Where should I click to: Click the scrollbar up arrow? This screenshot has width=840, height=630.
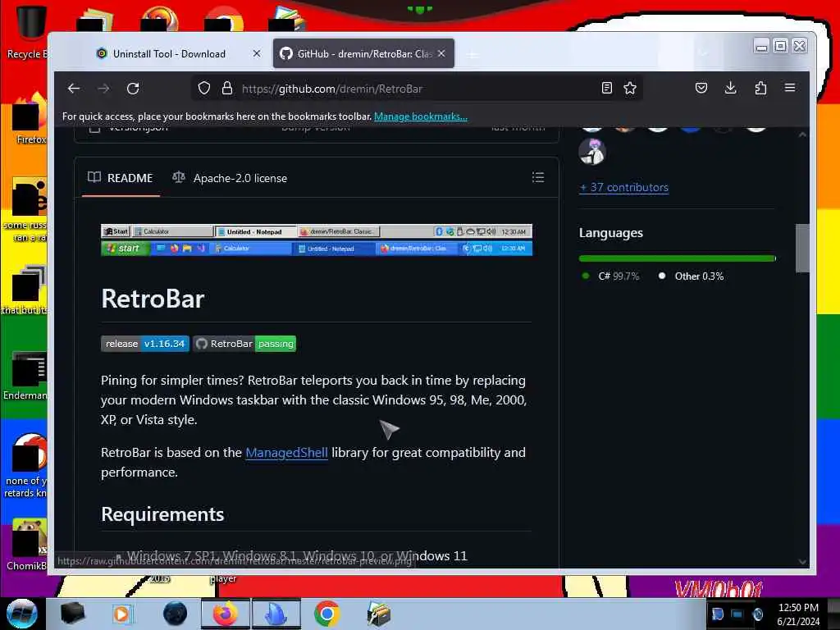802,135
